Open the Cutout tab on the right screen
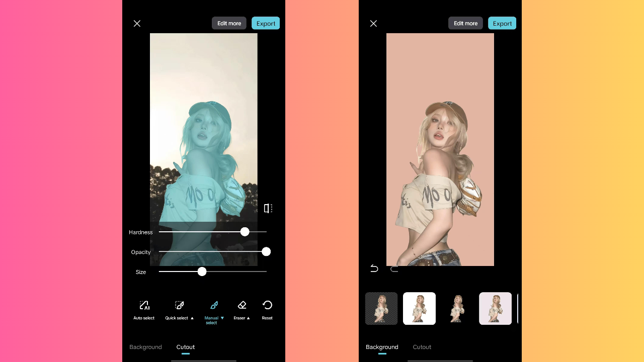This screenshot has height=362, width=644. (422, 347)
